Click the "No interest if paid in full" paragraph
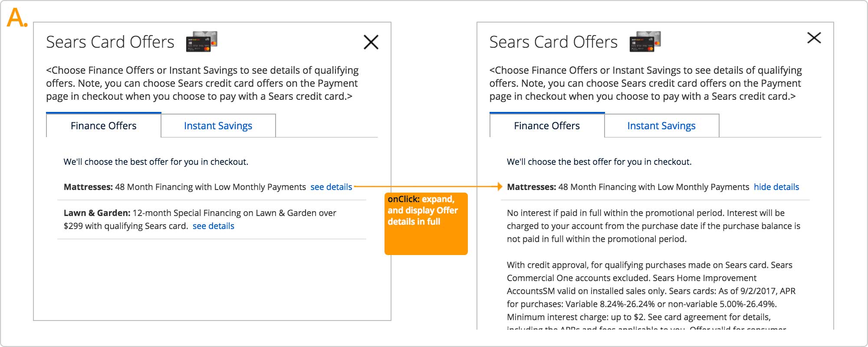Screen dimensions: 868x347 click(654, 226)
